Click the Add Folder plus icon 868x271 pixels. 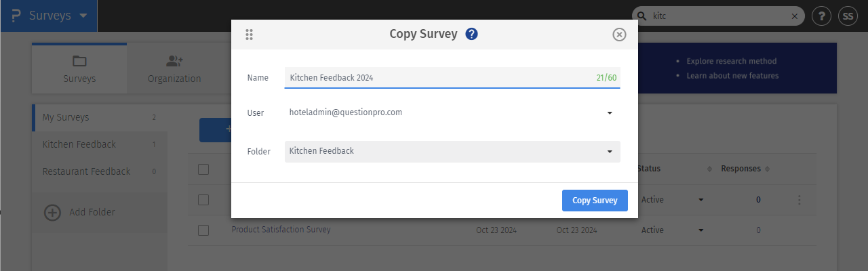coord(52,213)
